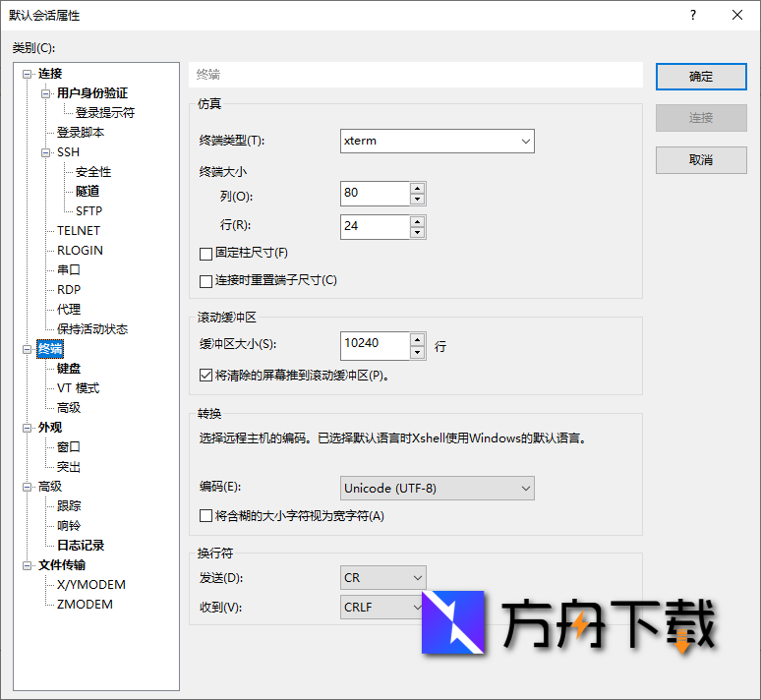The width and height of the screenshot is (761, 700).
Task: Select 用户身份验证 in the tree
Action: pos(92,93)
